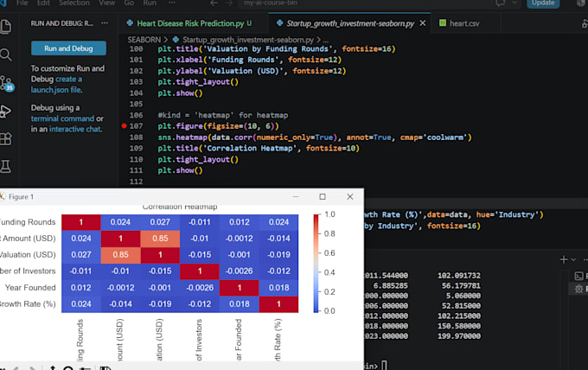Open the breadcrumb ellipsis symbol segment
Viewport: 588px width, 370px height.
326,40
